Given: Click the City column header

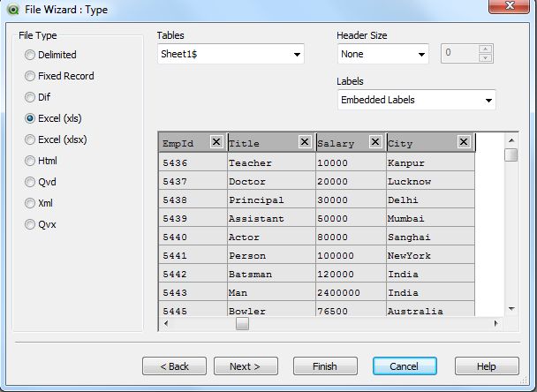Looking at the screenshot, I should [x=430, y=142].
